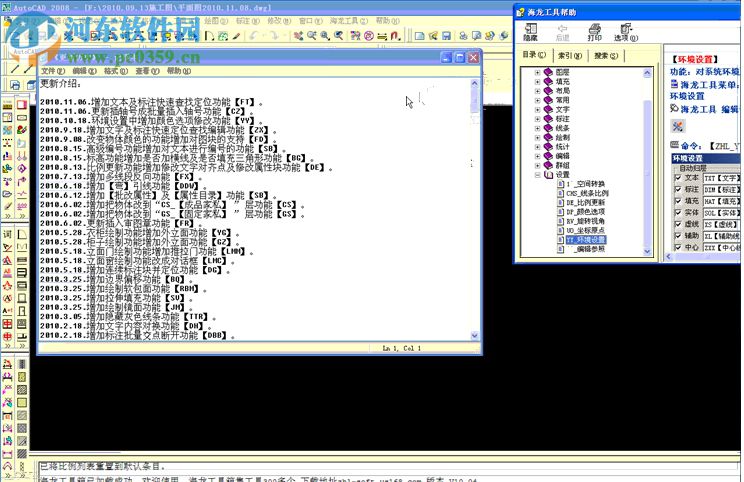Collapse the 设置 node in help tree
Viewport: 744px width, 482px height.
[537, 175]
